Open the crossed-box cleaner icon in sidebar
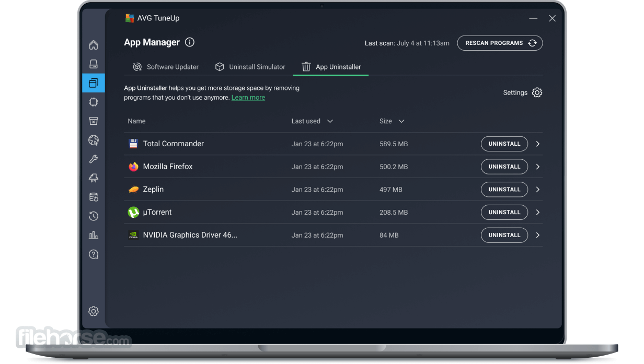This screenshot has height=364, width=644. [x=94, y=121]
